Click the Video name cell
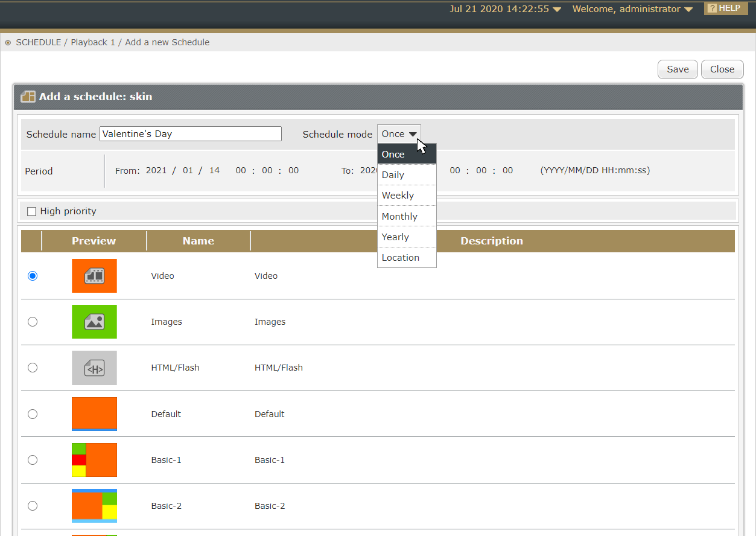 (x=162, y=276)
